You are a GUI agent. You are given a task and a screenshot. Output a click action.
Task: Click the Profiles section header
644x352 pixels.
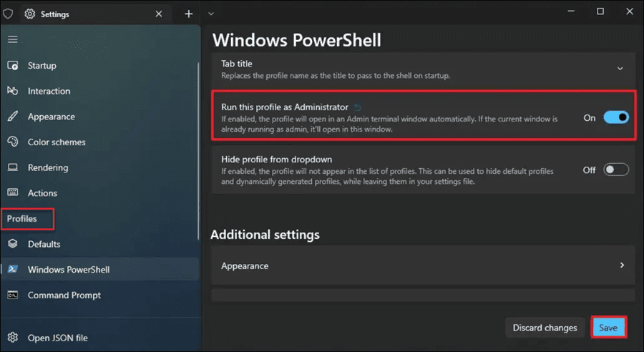pyautogui.click(x=21, y=218)
